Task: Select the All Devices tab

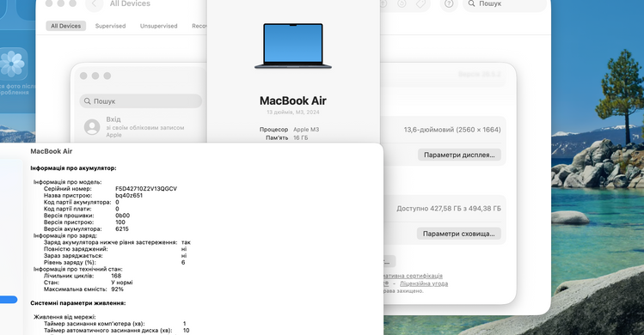Action: 65,26
